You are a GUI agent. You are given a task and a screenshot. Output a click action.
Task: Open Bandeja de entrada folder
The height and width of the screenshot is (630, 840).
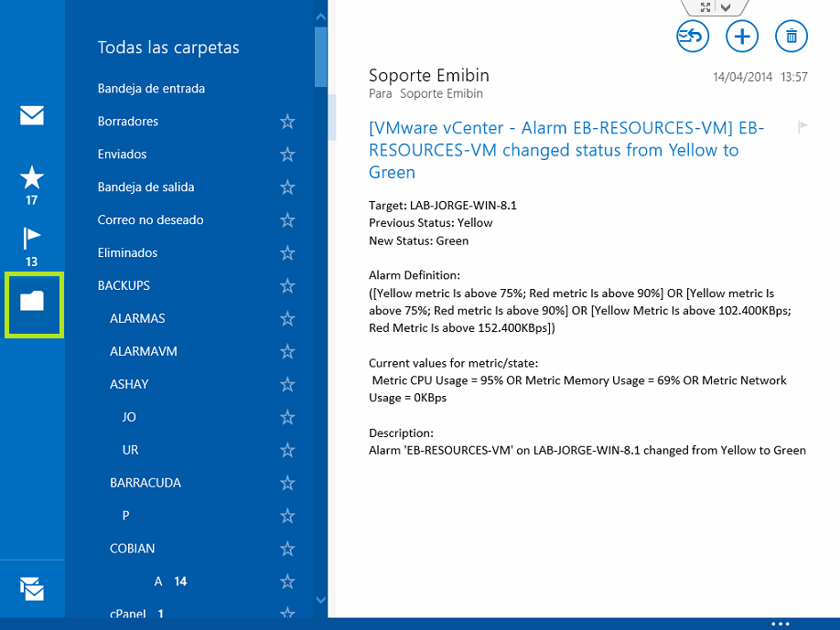coord(151,89)
